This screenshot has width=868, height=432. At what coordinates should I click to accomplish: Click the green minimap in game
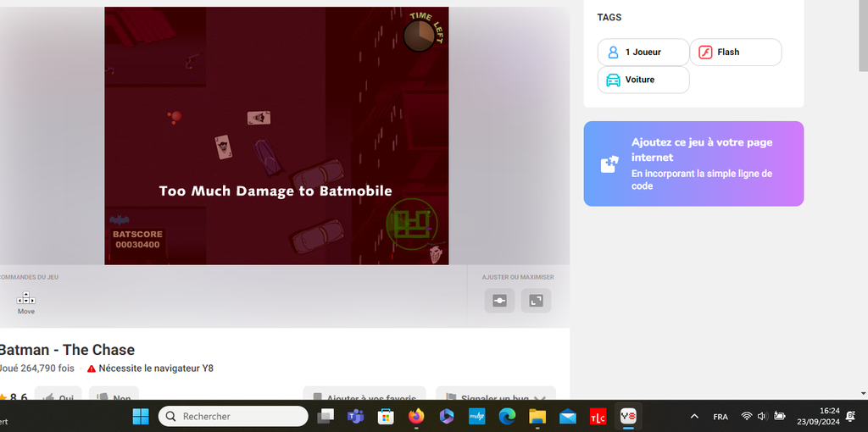(412, 224)
